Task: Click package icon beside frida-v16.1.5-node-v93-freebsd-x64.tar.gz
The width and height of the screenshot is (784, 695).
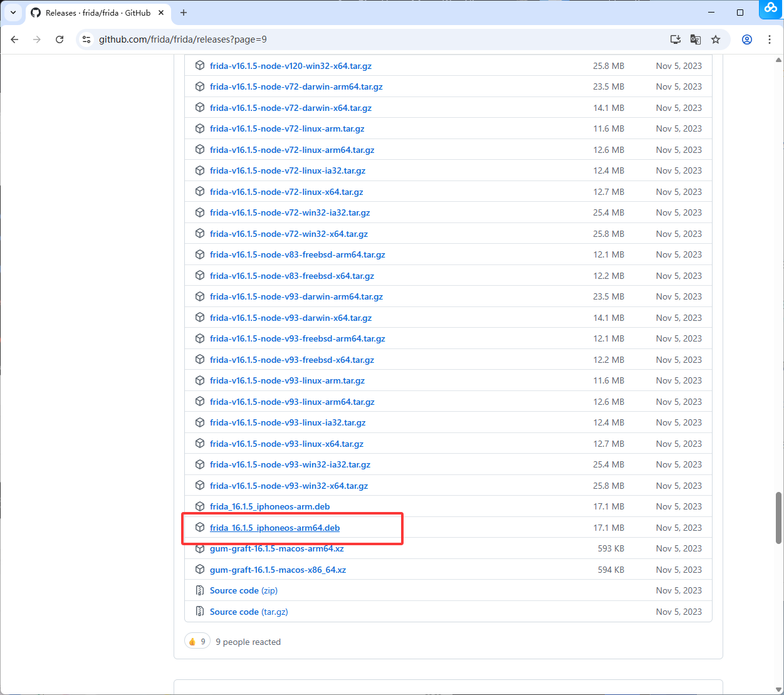Action: point(200,359)
